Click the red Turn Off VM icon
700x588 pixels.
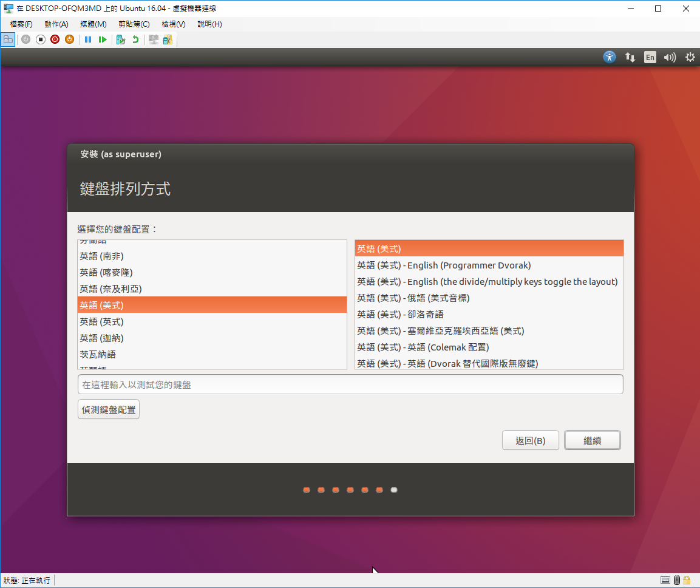[x=55, y=39]
